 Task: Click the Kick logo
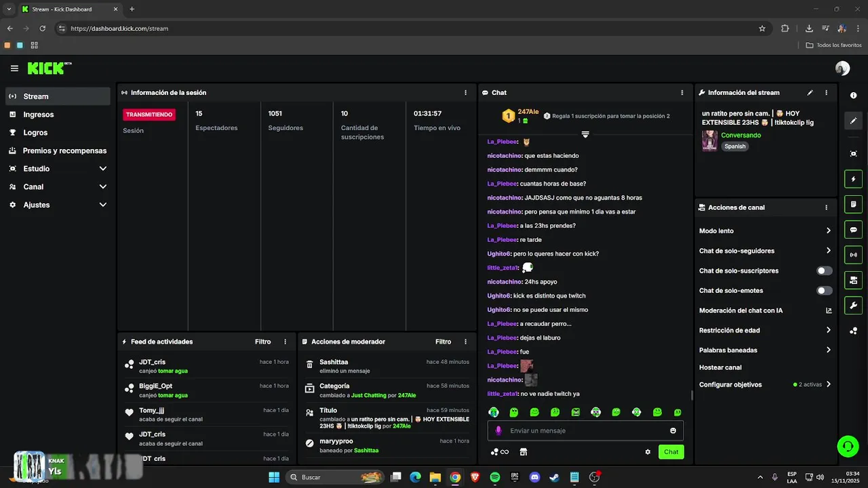pyautogui.click(x=49, y=68)
